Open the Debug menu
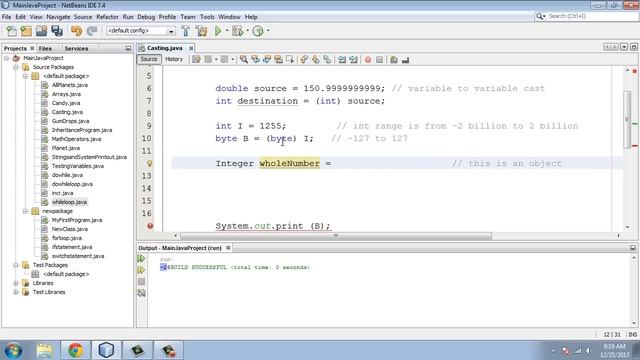 point(146,17)
